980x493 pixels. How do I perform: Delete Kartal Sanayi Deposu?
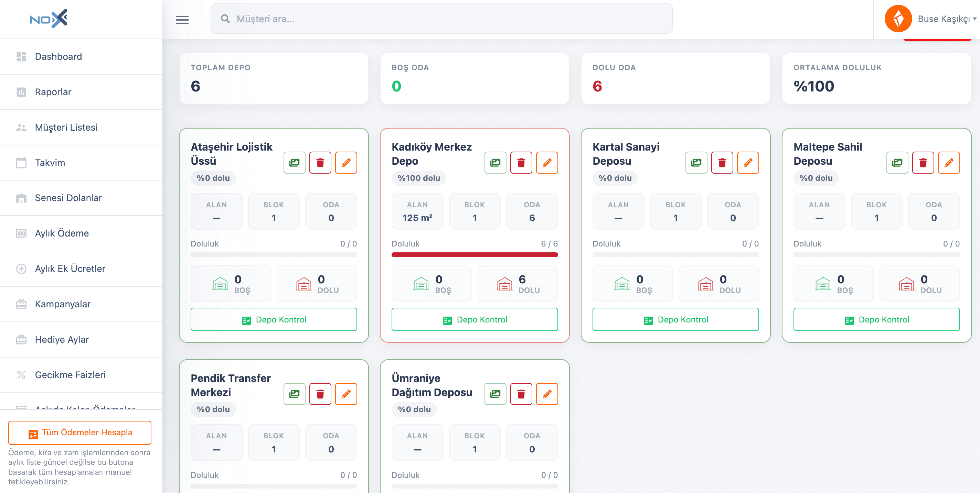pyautogui.click(x=722, y=163)
